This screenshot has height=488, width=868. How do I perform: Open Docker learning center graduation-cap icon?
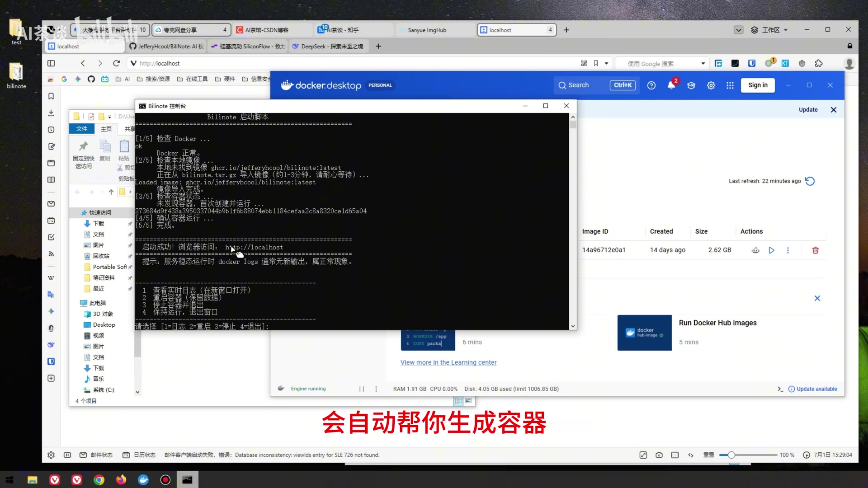(x=691, y=85)
